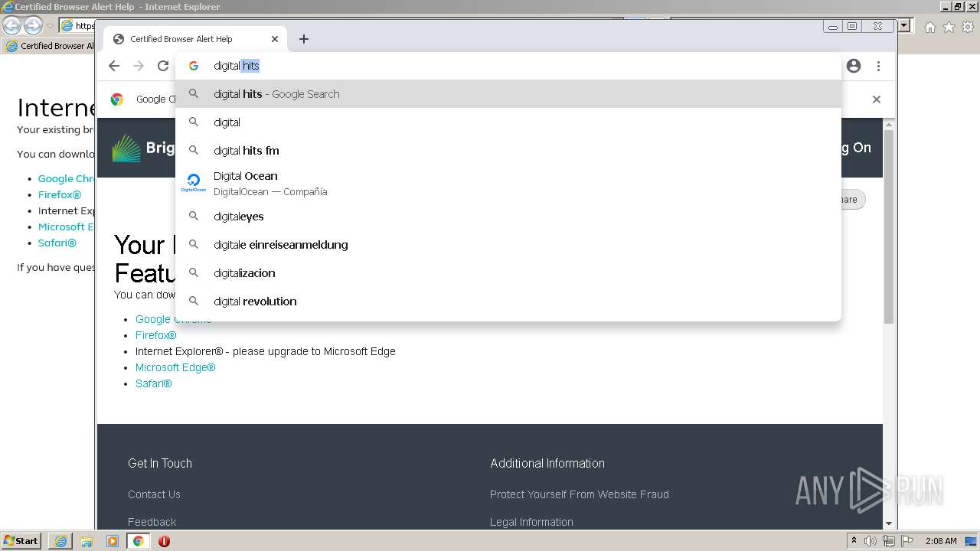Pick the 'digitaleyes' suggestion

click(508, 217)
